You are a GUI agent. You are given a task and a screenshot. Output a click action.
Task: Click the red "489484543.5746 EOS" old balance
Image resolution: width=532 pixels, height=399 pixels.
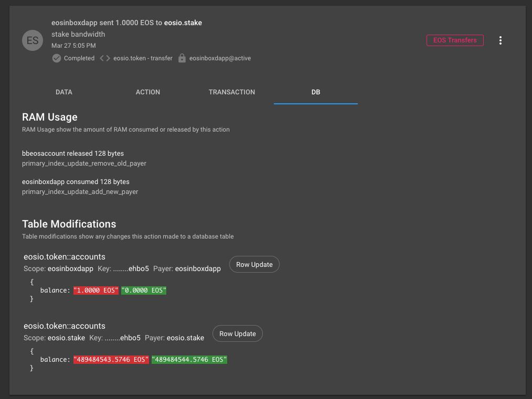point(111,360)
